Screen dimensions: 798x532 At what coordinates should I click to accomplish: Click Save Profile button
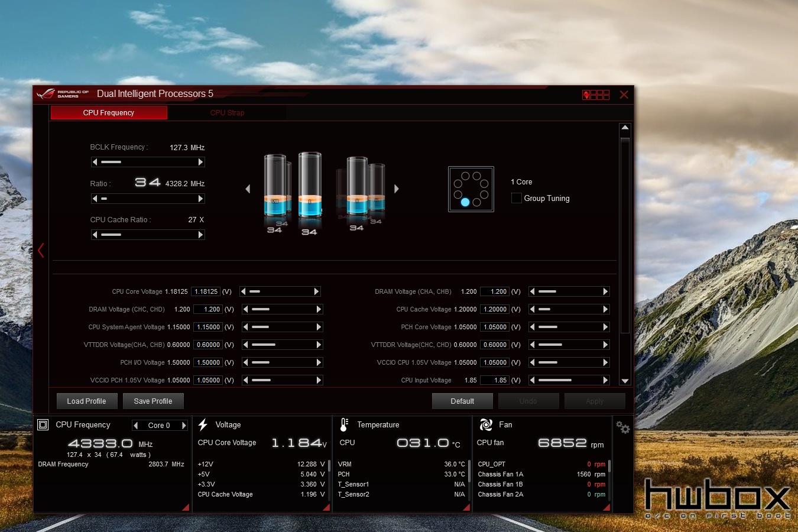tap(153, 401)
